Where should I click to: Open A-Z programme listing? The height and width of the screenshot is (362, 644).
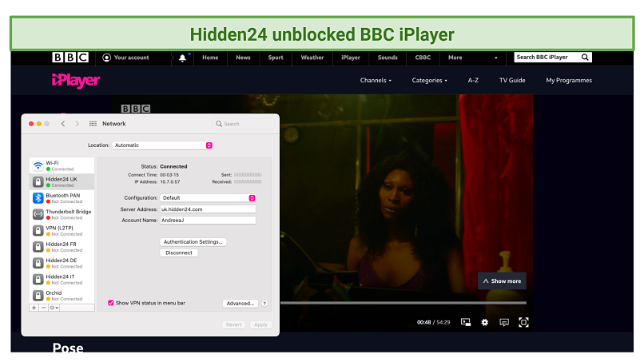pos(473,80)
